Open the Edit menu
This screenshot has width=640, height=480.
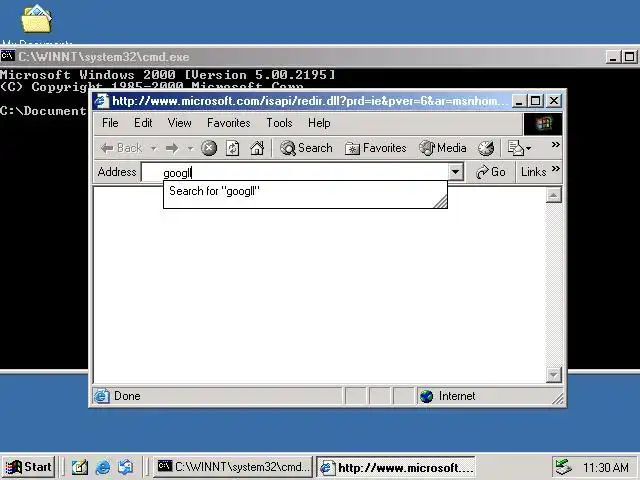tap(143, 123)
